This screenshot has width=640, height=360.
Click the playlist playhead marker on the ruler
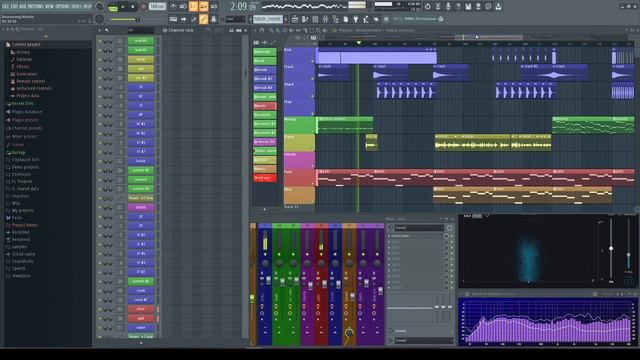358,42
